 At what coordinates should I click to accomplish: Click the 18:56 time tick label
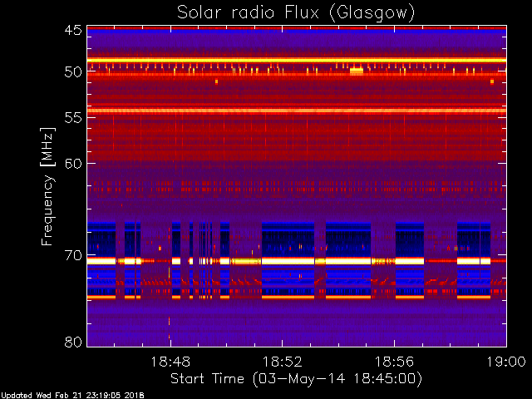tap(394, 362)
